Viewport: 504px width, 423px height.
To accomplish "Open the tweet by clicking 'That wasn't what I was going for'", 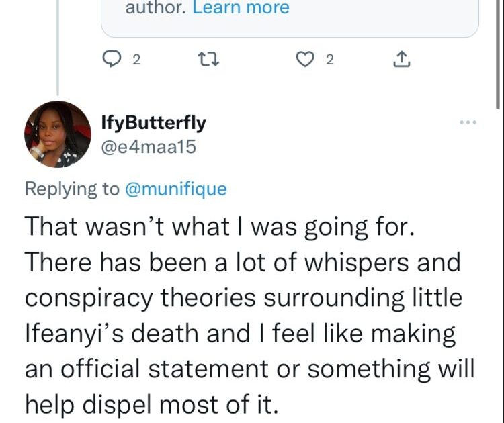I will (223, 226).
